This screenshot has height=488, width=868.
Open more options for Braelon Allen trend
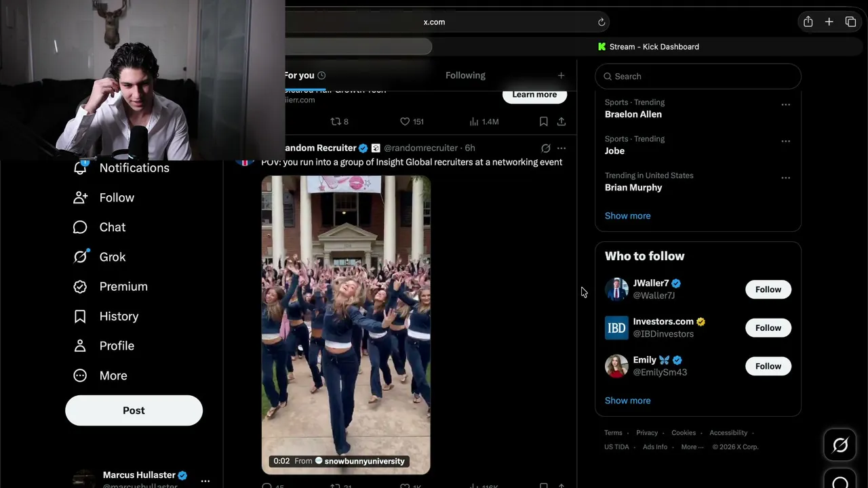785,105
